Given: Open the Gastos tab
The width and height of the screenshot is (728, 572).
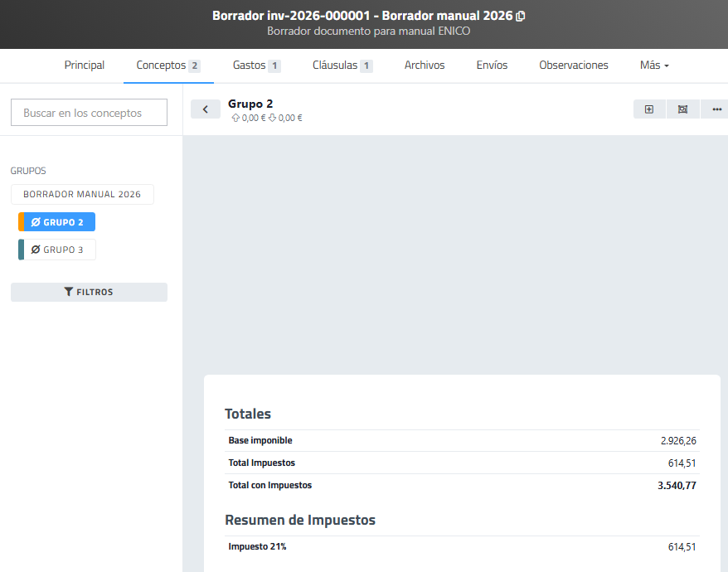Looking at the screenshot, I should coord(256,65).
